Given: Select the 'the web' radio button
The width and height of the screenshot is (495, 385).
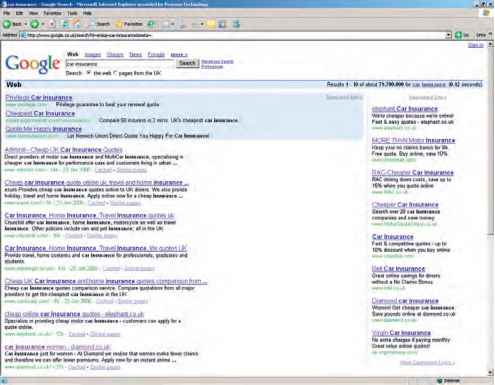Looking at the screenshot, I should 89,73.
